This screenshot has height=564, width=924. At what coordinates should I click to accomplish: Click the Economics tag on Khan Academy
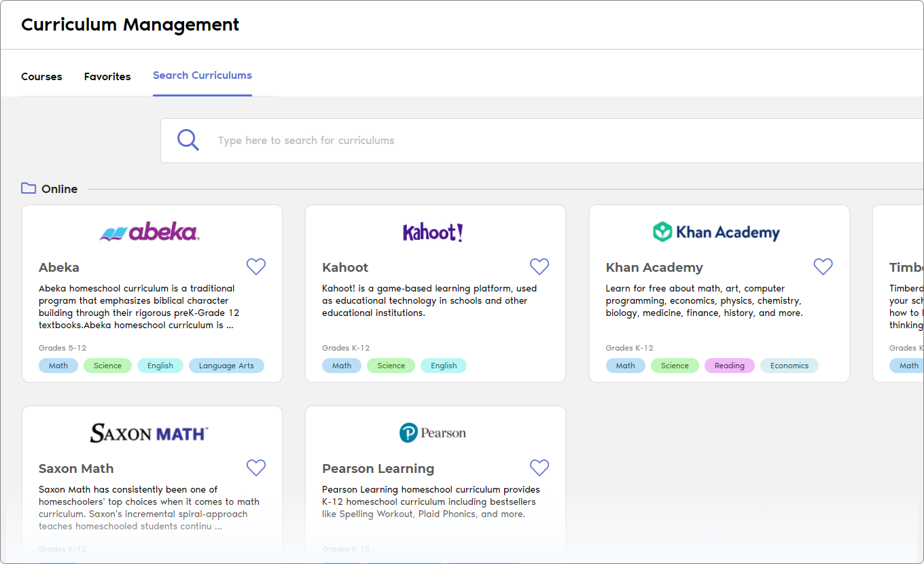(x=789, y=366)
